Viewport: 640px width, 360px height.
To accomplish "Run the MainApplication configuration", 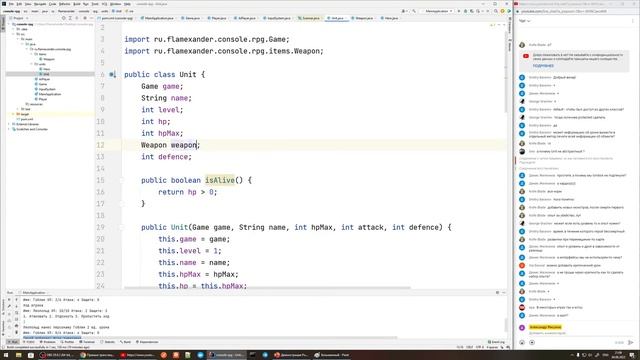I will pyautogui.click(x=459, y=11).
